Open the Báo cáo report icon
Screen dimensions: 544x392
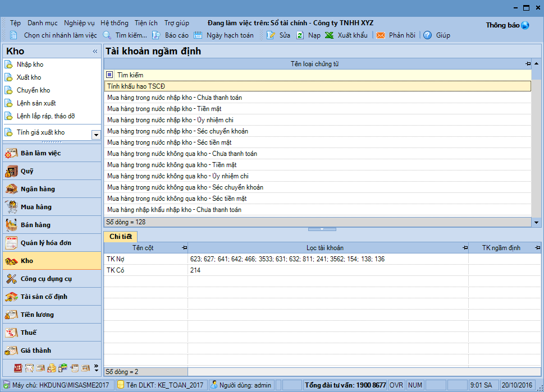point(157,35)
